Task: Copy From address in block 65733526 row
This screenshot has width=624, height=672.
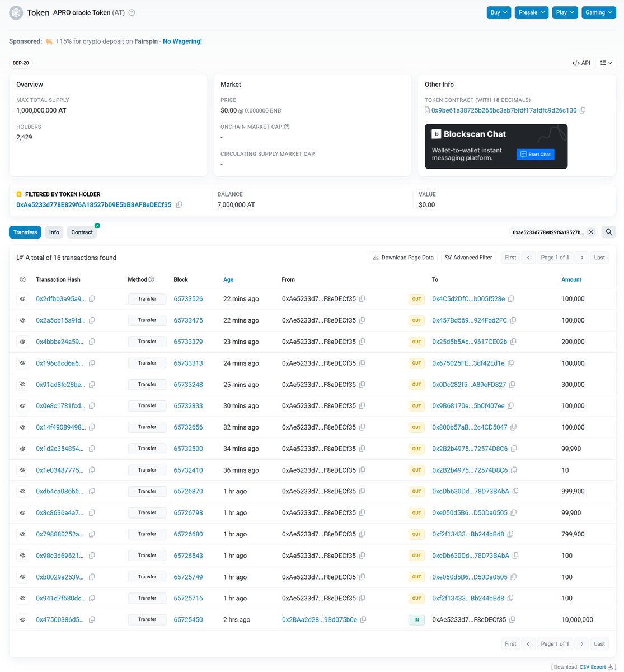Action: click(x=362, y=299)
